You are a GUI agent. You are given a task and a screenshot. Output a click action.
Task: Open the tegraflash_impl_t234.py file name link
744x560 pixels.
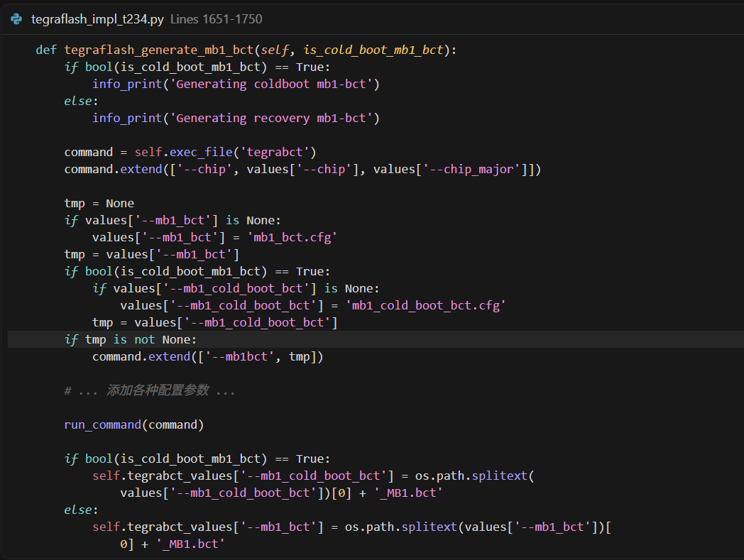[x=98, y=19]
